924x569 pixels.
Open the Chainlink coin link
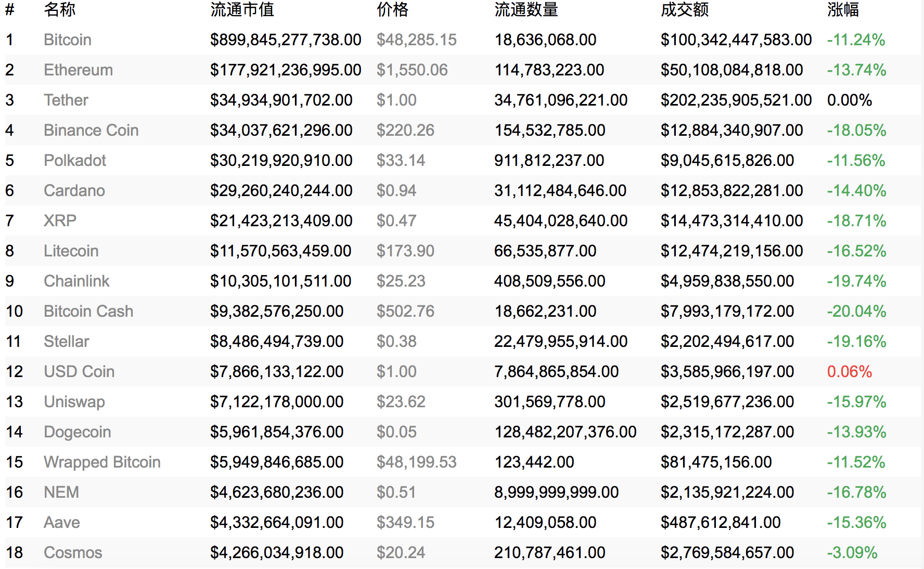point(76,281)
